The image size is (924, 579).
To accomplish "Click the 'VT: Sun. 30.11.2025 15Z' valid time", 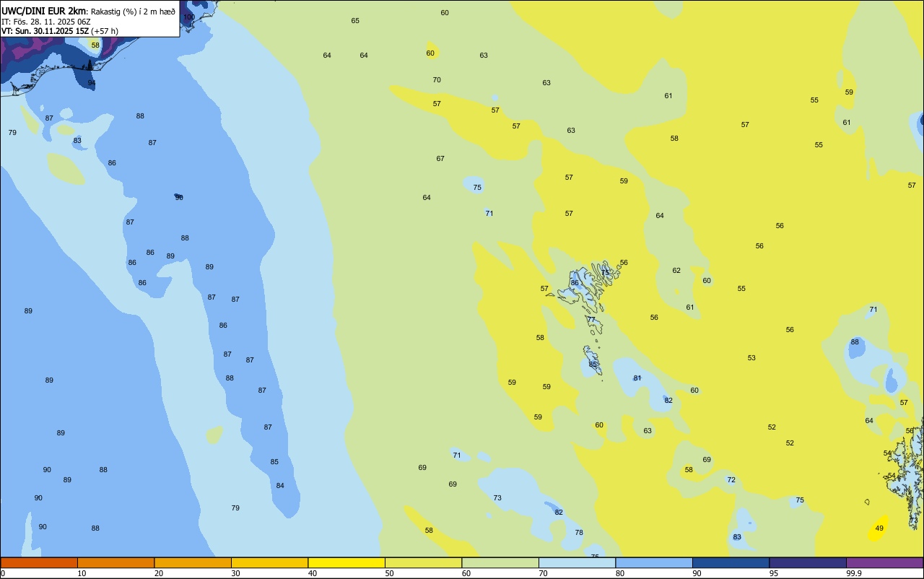I will pos(45,31).
